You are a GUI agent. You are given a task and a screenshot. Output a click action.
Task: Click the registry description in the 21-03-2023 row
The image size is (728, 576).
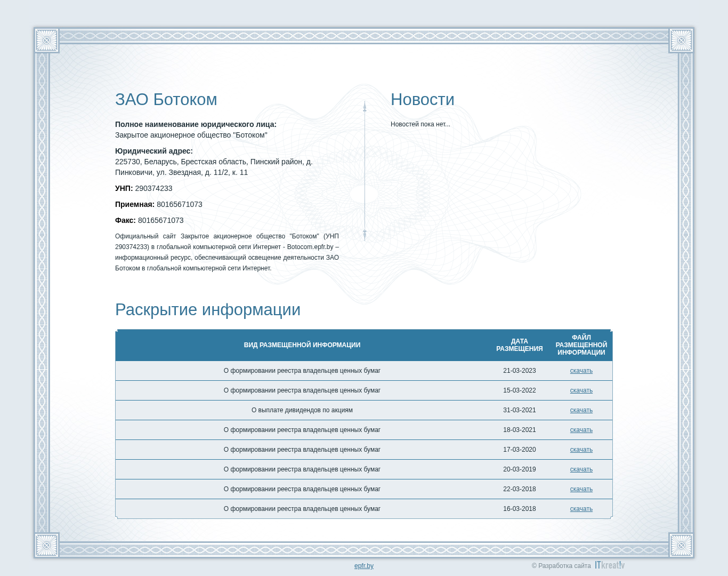[x=302, y=371]
